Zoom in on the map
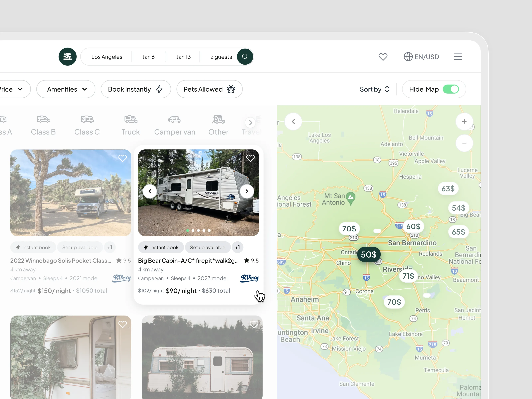The height and width of the screenshot is (399, 532). tap(464, 122)
